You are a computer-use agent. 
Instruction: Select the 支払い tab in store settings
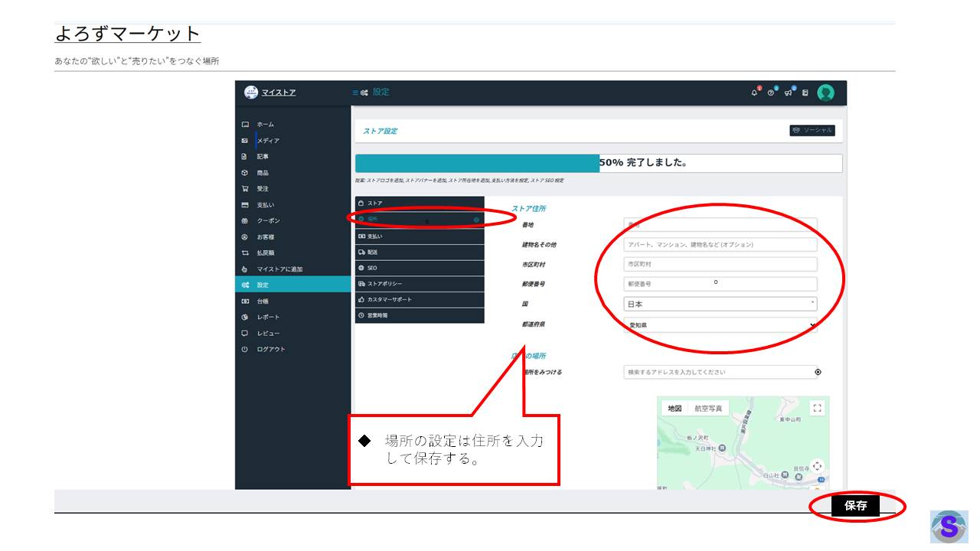tap(420, 236)
